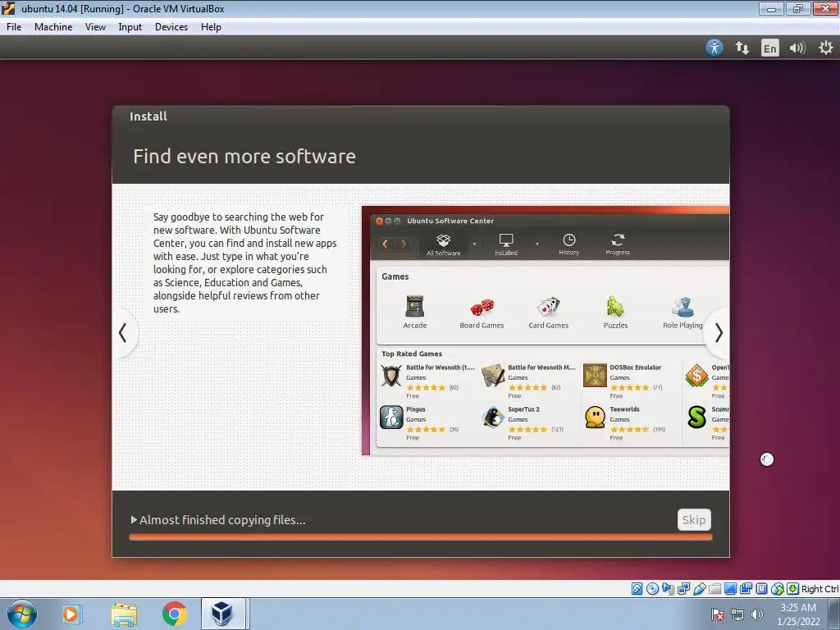This screenshot has width=840, height=630.
Task: Open the VirtualBox File menu
Action: pyautogui.click(x=14, y=27)
